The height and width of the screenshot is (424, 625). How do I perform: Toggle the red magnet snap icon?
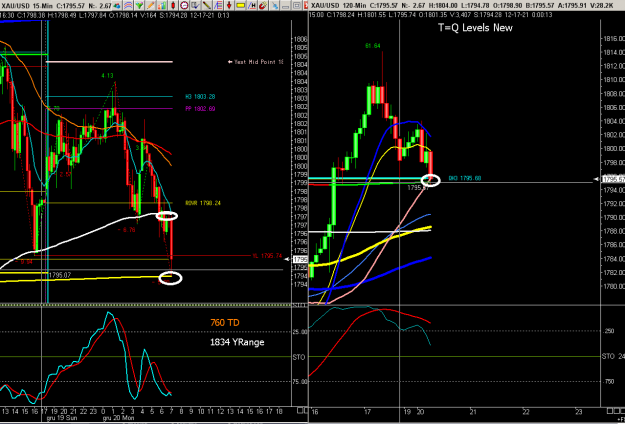pos(263,6)
